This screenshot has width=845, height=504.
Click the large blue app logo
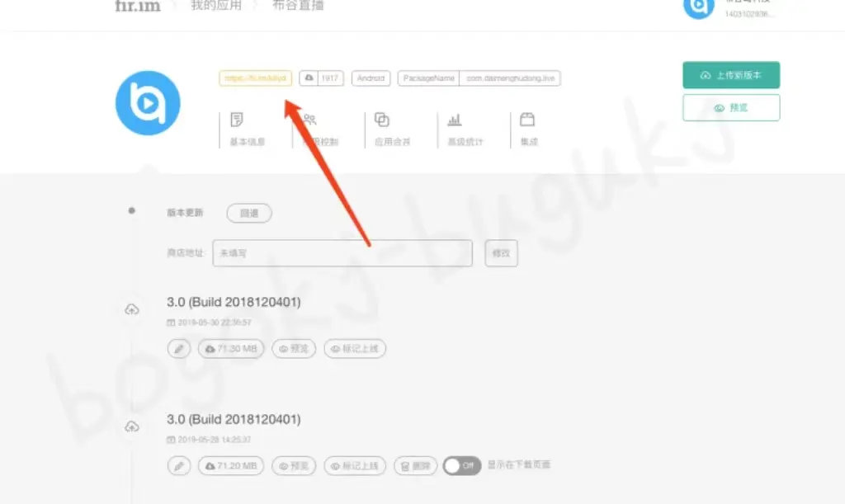coord(148,103)
